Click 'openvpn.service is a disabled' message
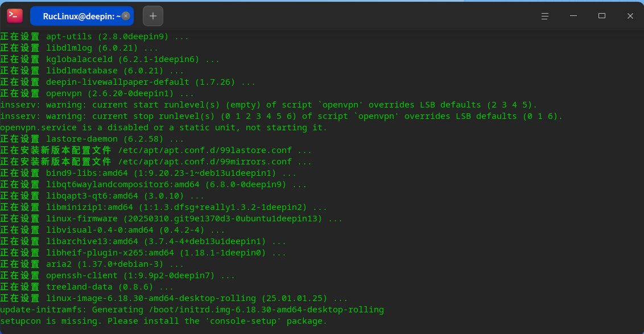This screenshot has width=644, height=334. click(163, 128)
